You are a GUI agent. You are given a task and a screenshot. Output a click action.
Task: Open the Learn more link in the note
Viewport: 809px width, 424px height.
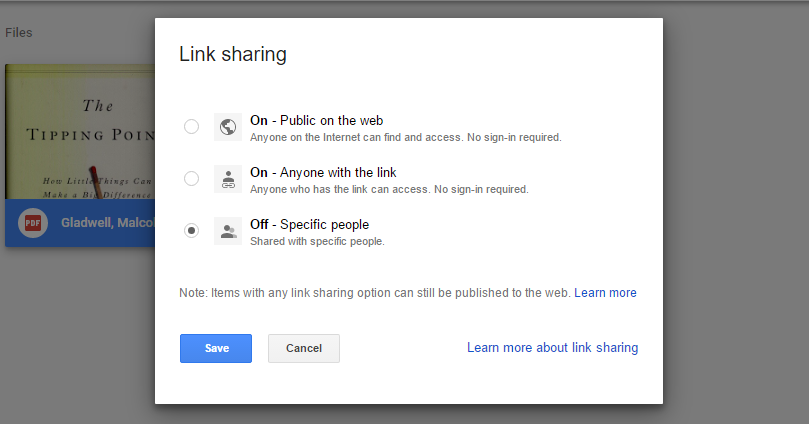click(x=605, y=292)
